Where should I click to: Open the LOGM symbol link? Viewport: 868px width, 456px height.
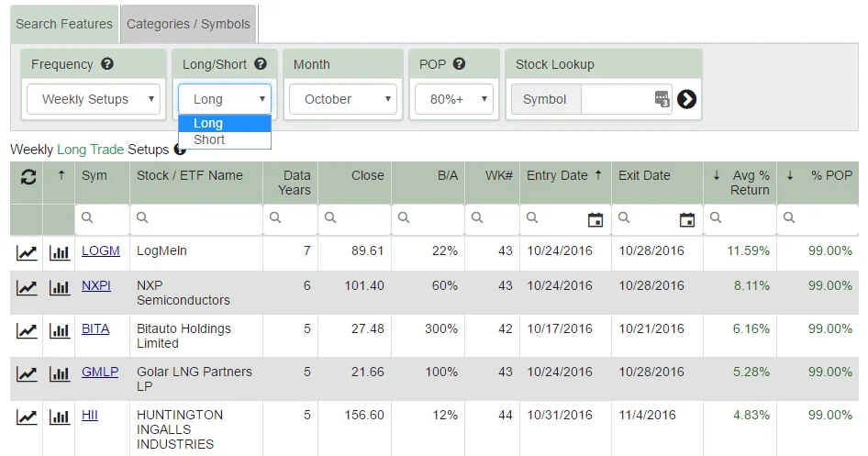101,250
